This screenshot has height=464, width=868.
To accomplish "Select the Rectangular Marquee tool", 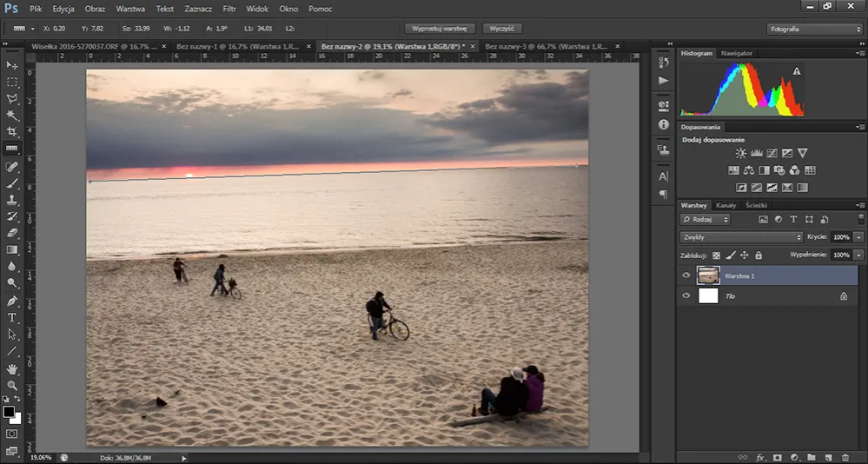I will point(11,82).
